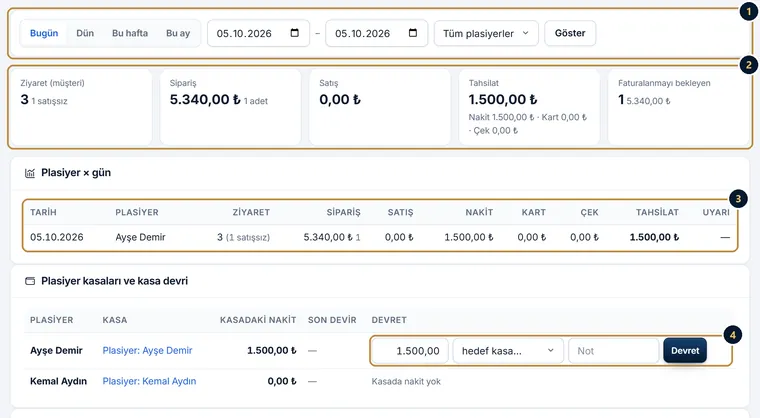This screenshot has height=418, width=760.
Task: Switch to the Bu ay tab
Action: coord(178,33)
